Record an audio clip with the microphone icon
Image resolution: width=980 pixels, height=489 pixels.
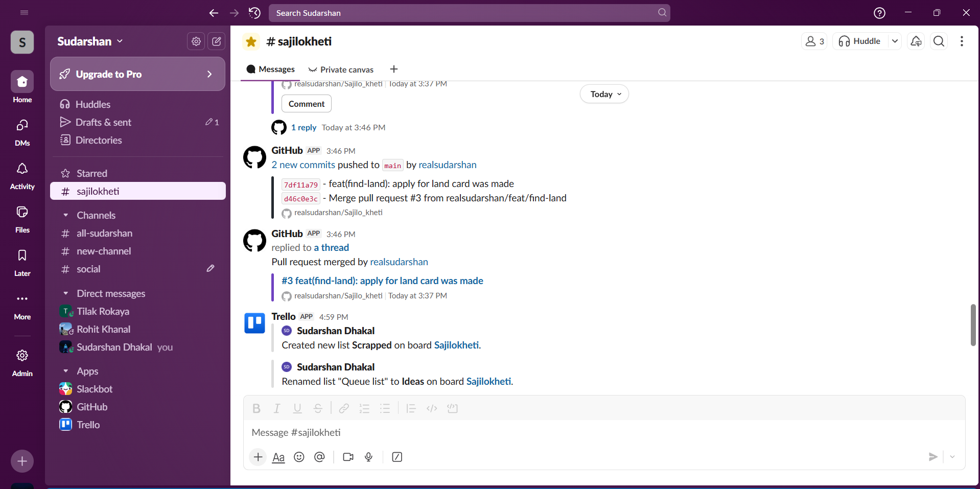click(368, 457)
